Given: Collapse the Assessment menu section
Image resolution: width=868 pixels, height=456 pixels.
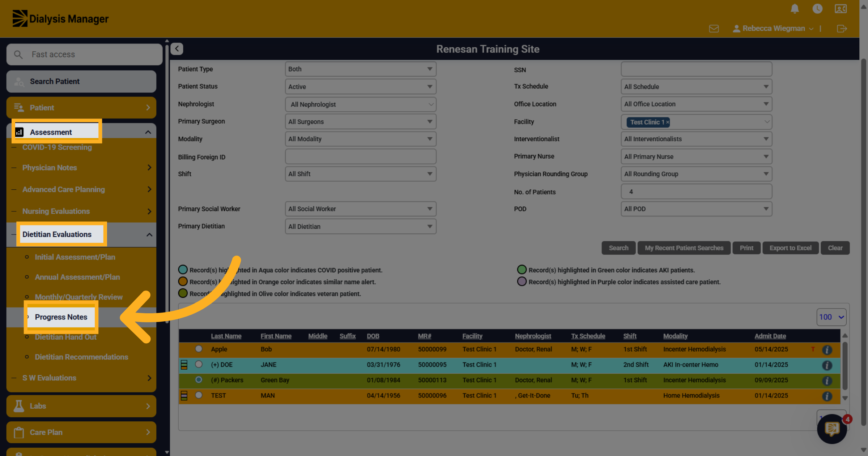Looking at the screenshot, I should [148, 132].
